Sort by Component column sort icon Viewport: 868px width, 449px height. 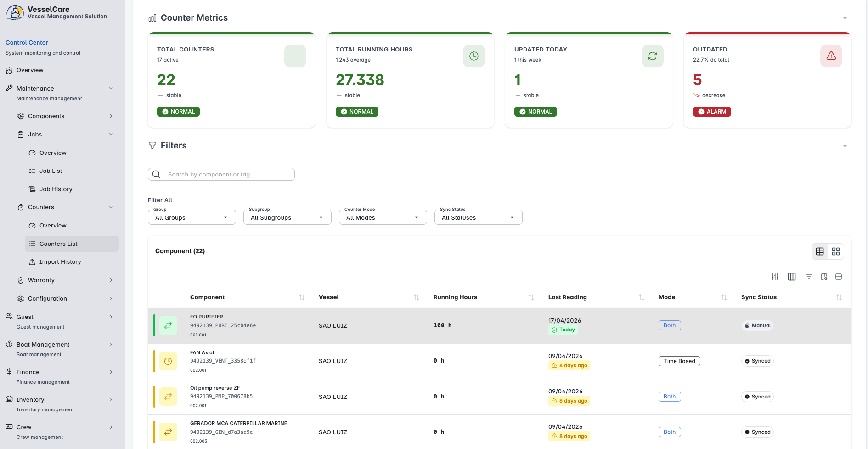click(302, 297)
